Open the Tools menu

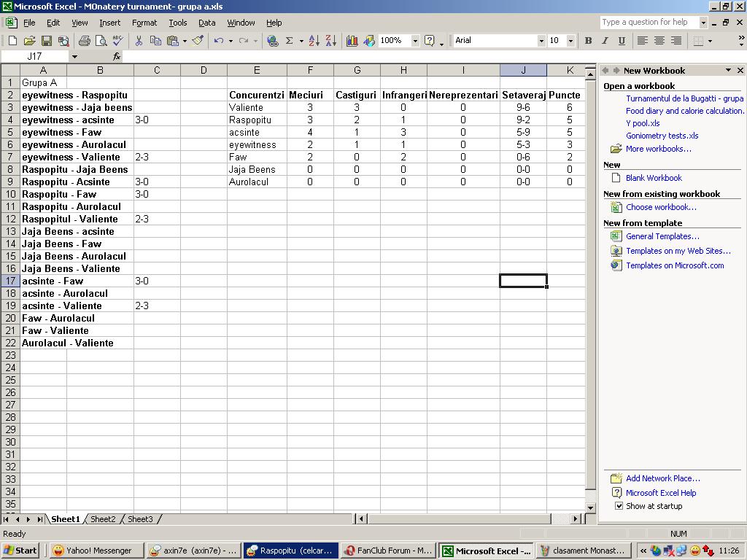pos(178,23)
